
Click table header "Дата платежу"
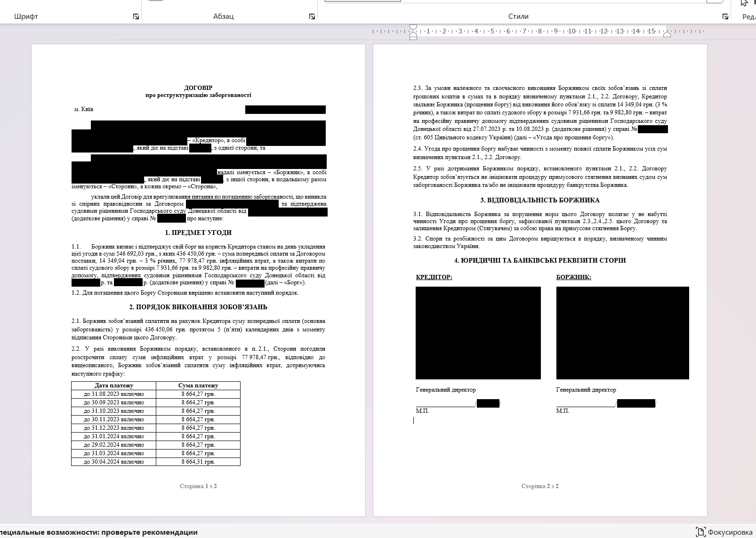(x=114, y=385)
